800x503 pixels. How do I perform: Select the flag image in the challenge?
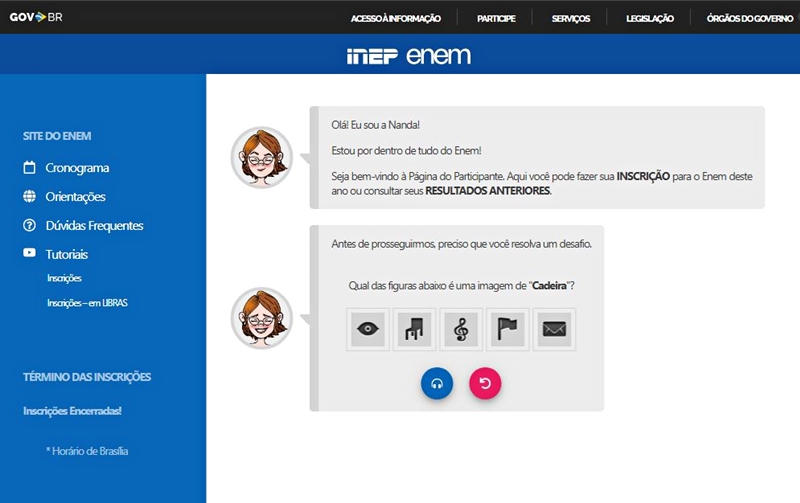(508, 329)
